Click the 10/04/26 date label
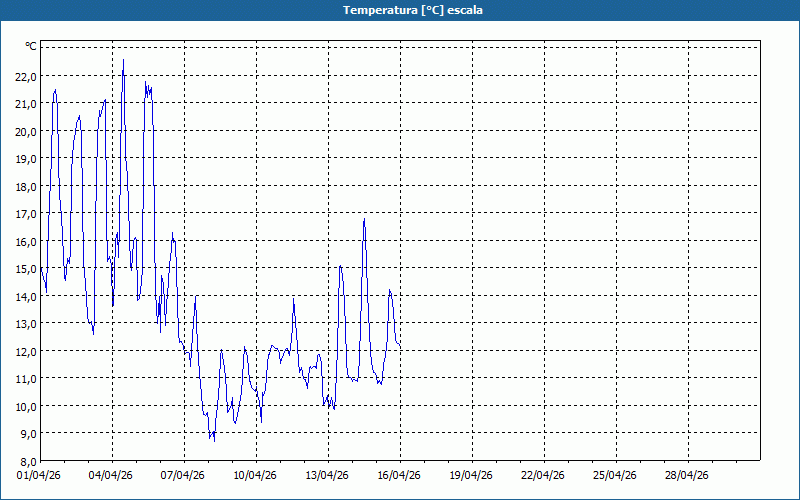 click(256, 475)
